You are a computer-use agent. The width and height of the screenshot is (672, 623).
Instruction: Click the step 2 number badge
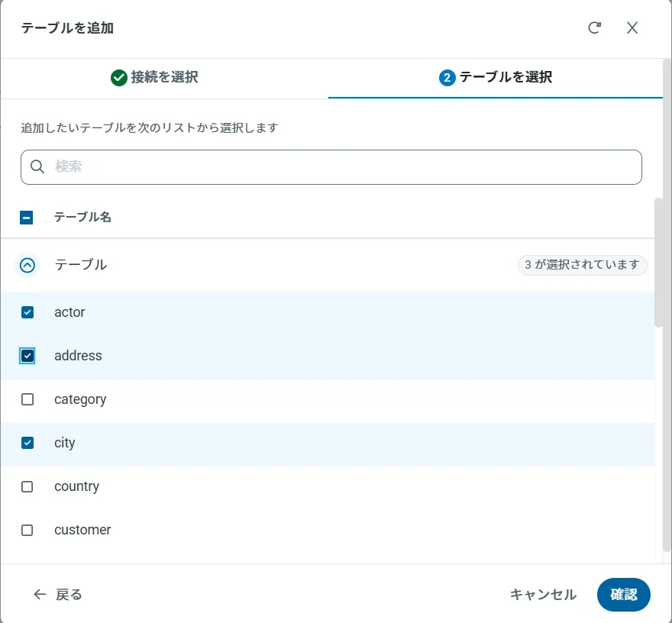coord(447,77)
